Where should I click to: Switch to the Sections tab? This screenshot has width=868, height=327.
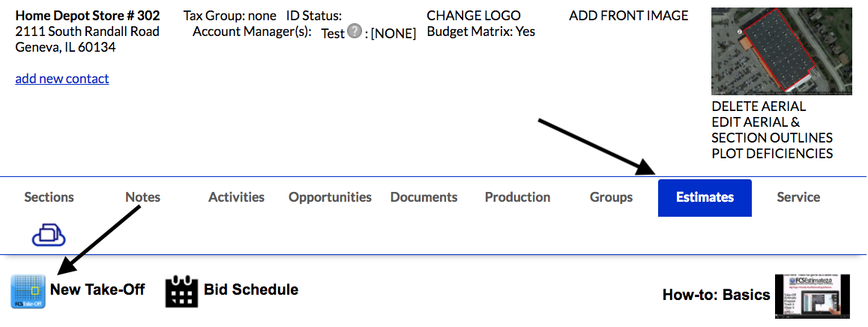[x=49, y=197]
